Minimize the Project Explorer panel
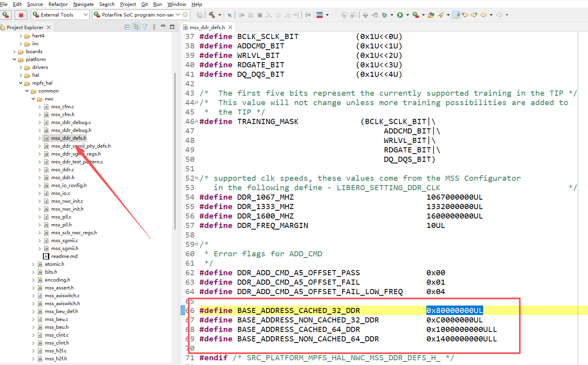The image size is (588, 365). [163, 27]
